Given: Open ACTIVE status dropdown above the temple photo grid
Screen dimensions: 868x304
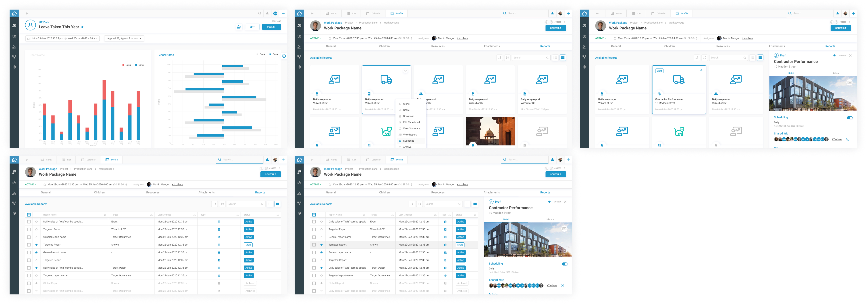Looking at the screenshot, I should [315, 38].
